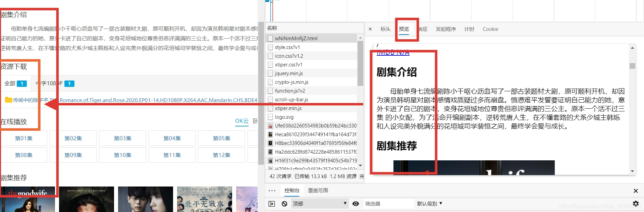Play episode 第01集
This screenshot has width=644, height=212.
pyautogui.click(x=24, y=138)
